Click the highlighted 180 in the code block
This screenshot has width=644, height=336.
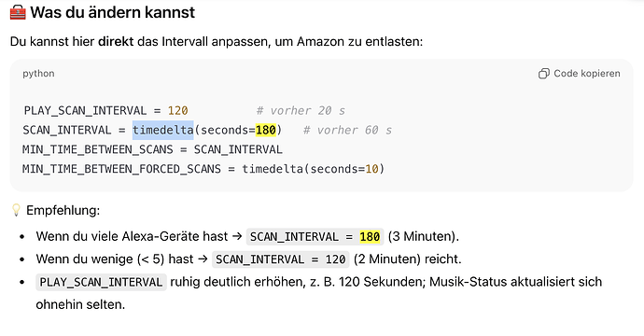pyautogui.click(x=266, y=131)
